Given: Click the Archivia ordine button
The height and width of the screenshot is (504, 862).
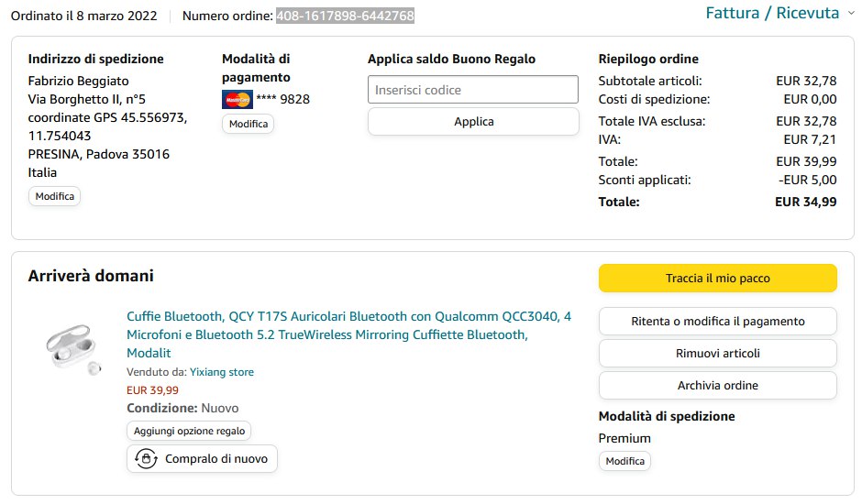Looking at the screenshot, I should pyautogui.click(x=717, y=385).
